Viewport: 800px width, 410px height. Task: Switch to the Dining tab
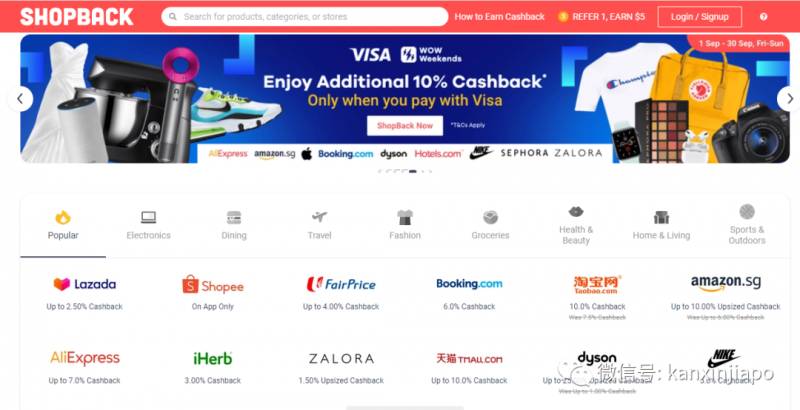pos(234,225)
